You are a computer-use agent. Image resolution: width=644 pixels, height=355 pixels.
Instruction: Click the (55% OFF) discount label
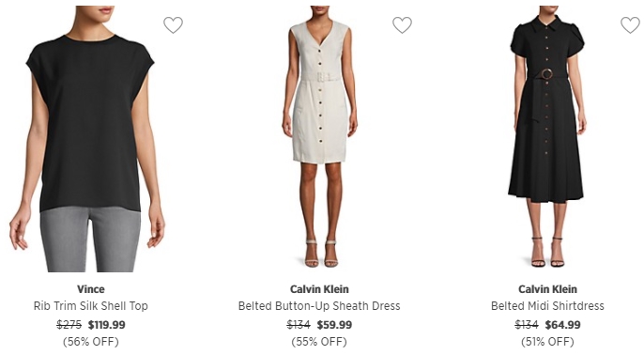pyautogui.click(x=319, y=342)
